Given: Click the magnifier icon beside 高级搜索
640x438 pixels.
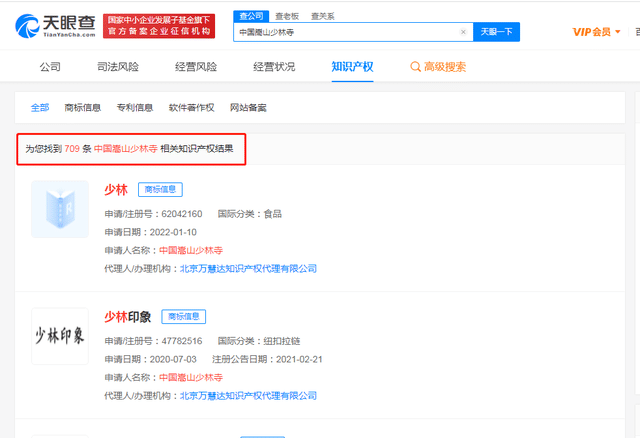Looking at the screenshot, I should [x=415, y=67].
